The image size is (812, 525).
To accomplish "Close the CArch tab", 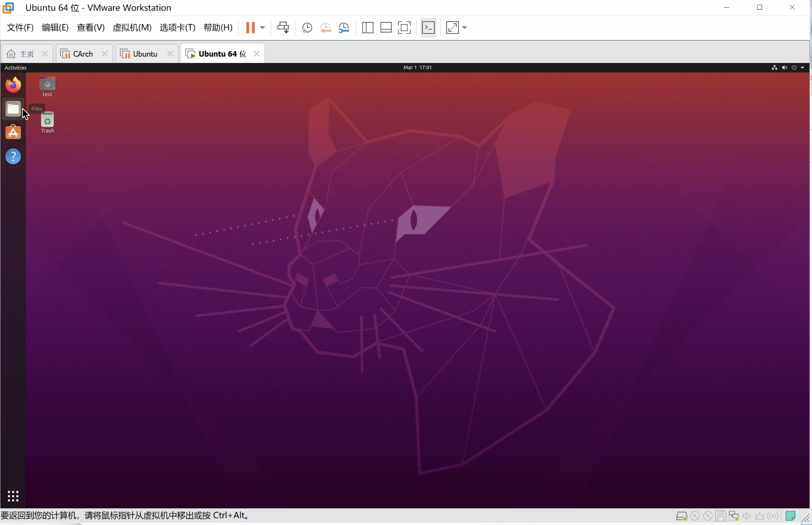I will pyautogui.click(x=104, y=54).
